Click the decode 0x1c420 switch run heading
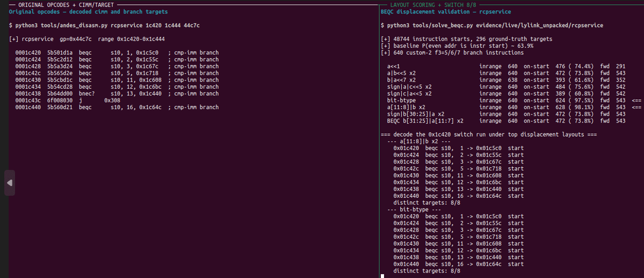This screenshot has height=278, width=644. (x=489, y=134)
